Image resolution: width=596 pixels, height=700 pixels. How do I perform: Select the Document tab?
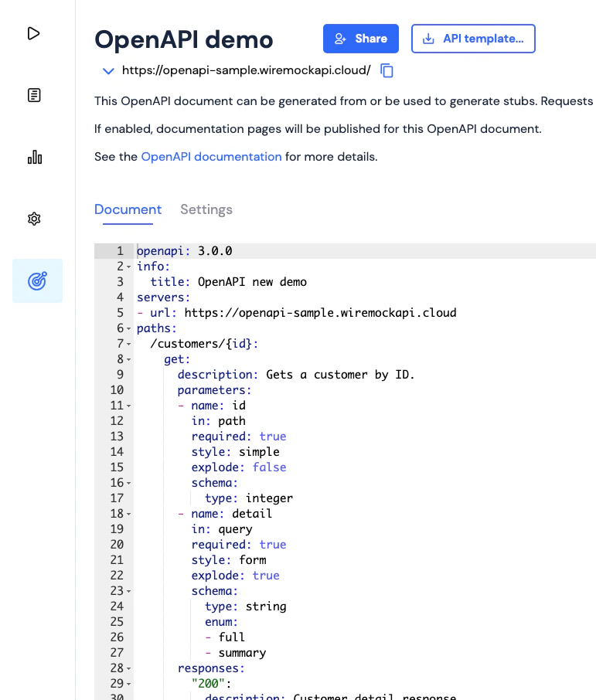coord(128,209)
